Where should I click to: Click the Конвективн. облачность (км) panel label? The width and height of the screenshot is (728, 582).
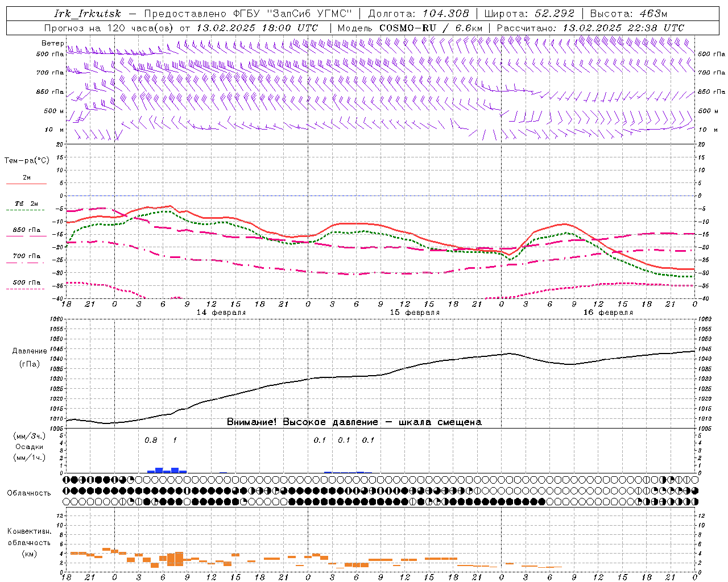pos(29,542)
